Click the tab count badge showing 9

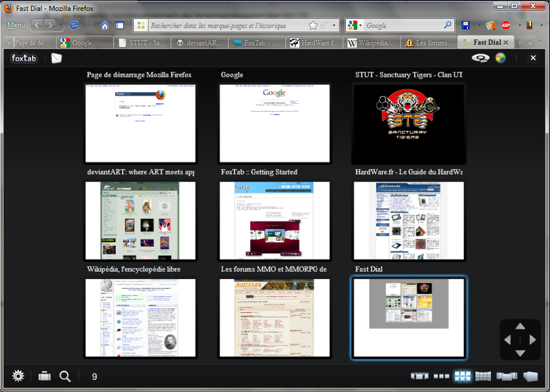point(95,377)
